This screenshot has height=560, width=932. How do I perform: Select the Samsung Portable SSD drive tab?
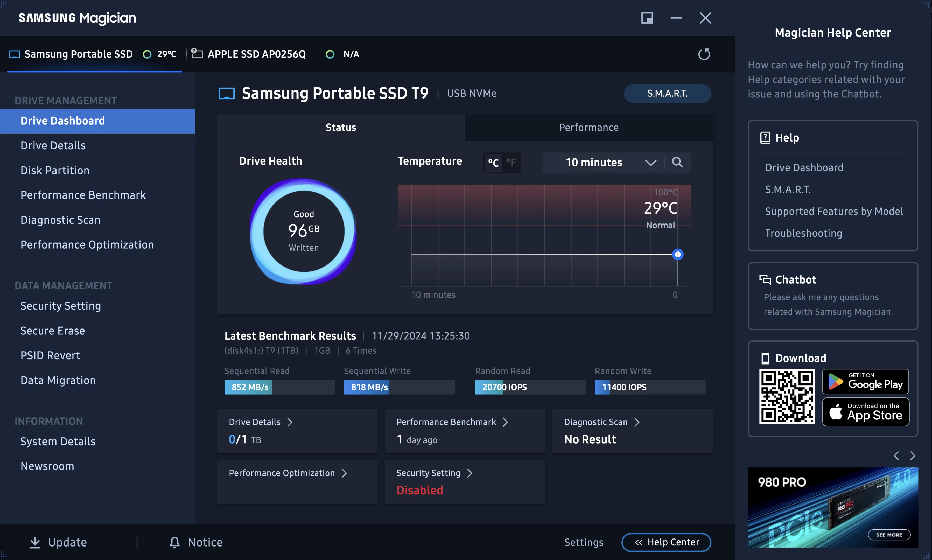pyautogui.click(x=94, y=54)
